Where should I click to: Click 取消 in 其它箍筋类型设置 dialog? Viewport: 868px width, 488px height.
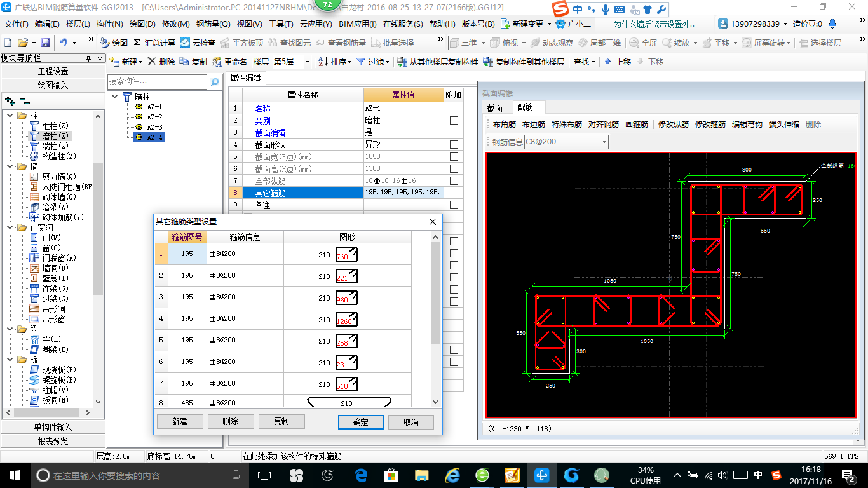pos(411,422)
